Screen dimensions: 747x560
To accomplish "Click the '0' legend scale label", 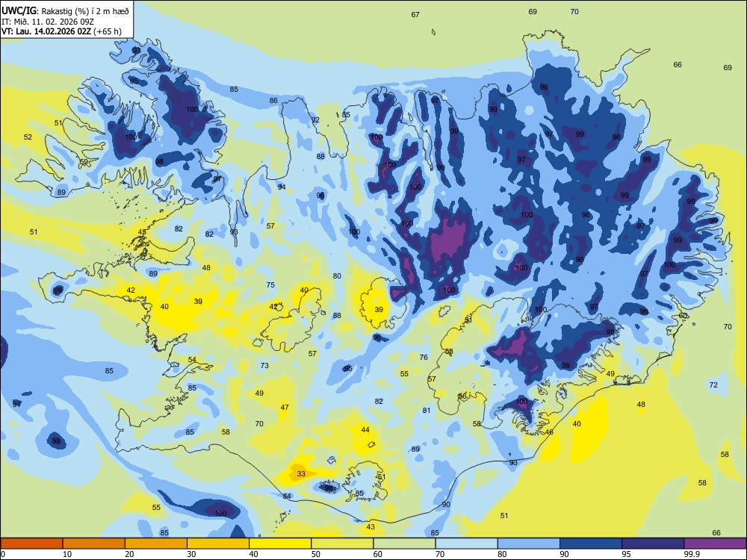I will click(x=3, y=554).
